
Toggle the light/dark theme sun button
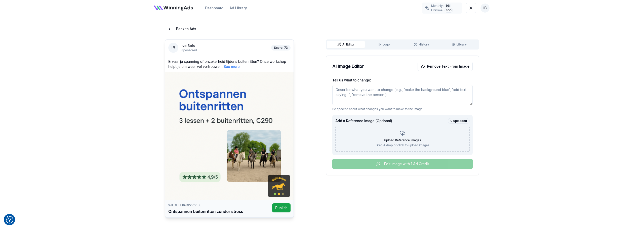(471, 8)
